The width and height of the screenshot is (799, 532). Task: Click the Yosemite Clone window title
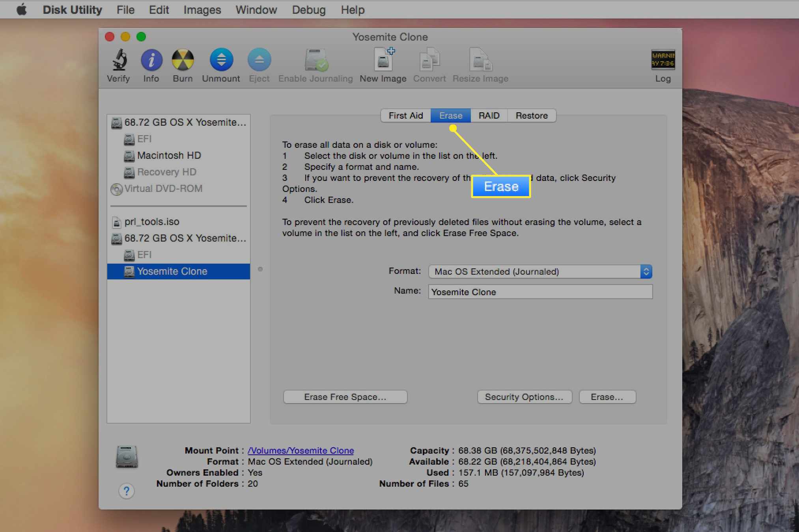tap(390, 37)
